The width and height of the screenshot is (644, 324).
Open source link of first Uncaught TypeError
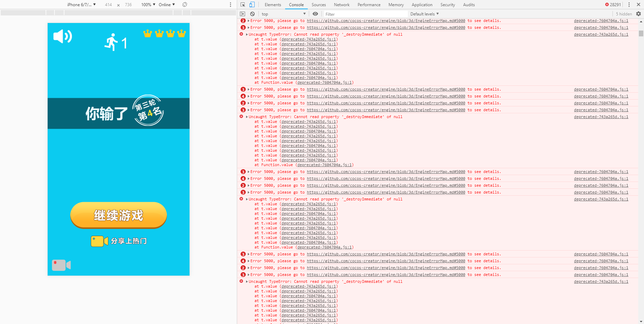(x=601, y=34)
